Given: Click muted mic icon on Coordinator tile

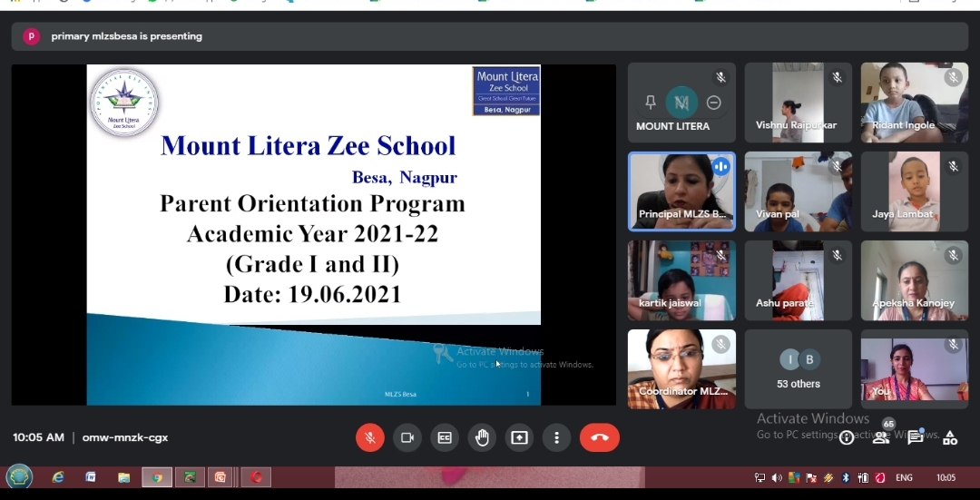Looking at the screenshot, I should click(x=720, y=345).
